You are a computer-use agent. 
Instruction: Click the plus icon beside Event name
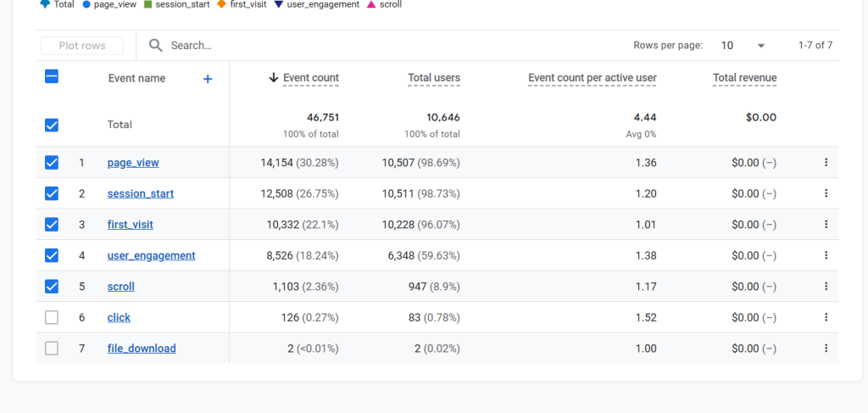point(208,79)
